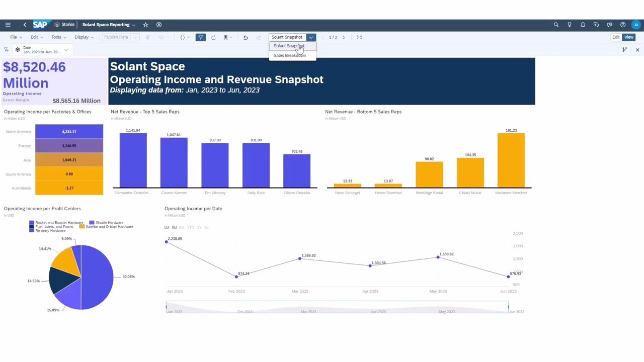Select 3M time range
The height and width of the screenshot is (362, 644).
pos(174,228)
